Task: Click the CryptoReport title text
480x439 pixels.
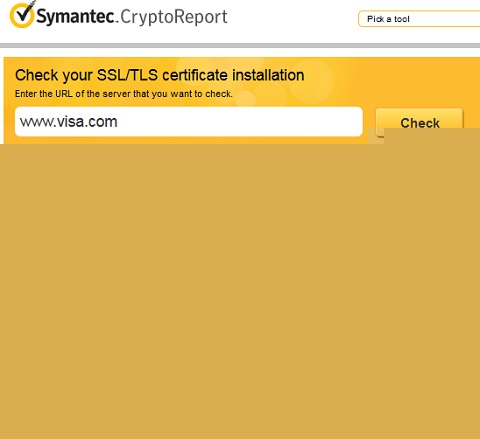Action: 174,17
